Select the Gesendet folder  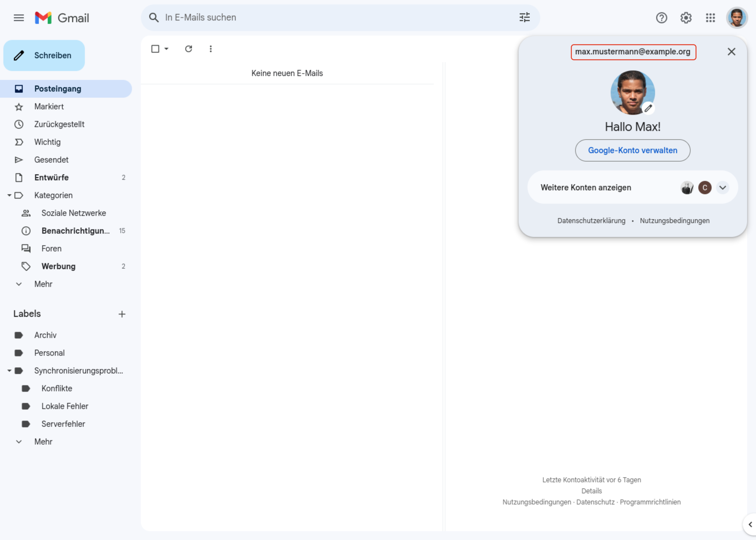coord(51,160)
